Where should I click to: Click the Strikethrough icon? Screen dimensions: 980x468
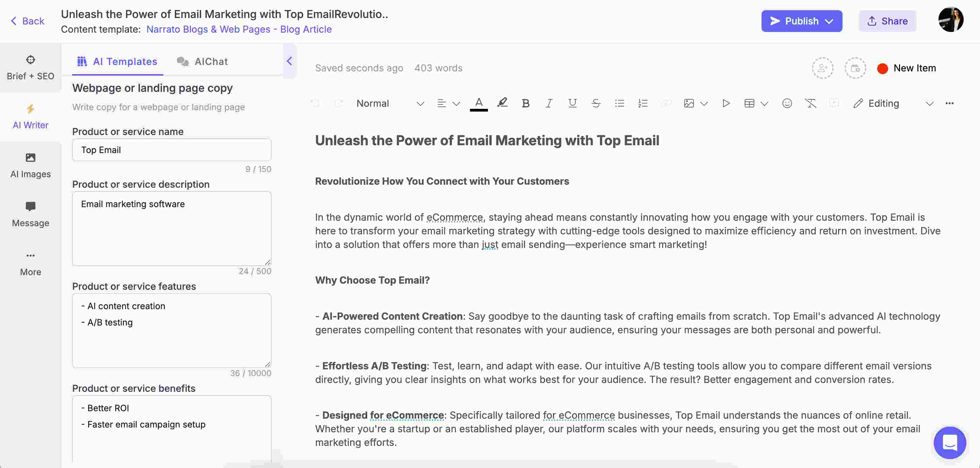click(x=596, y=103)
